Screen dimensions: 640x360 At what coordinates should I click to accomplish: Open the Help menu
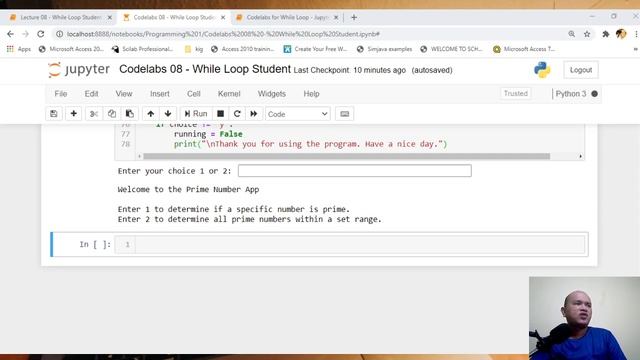point(311,94)
